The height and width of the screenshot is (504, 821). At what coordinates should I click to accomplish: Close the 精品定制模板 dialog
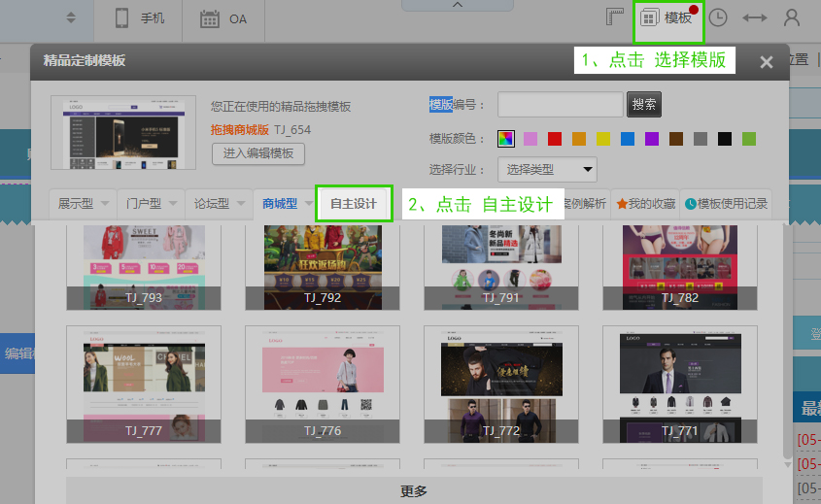coord(766,62)
